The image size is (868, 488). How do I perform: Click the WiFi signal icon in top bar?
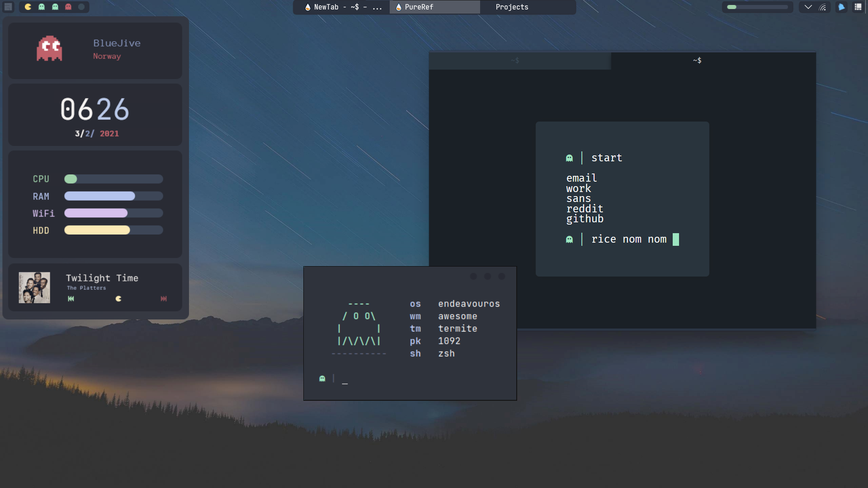pos(823,7)
